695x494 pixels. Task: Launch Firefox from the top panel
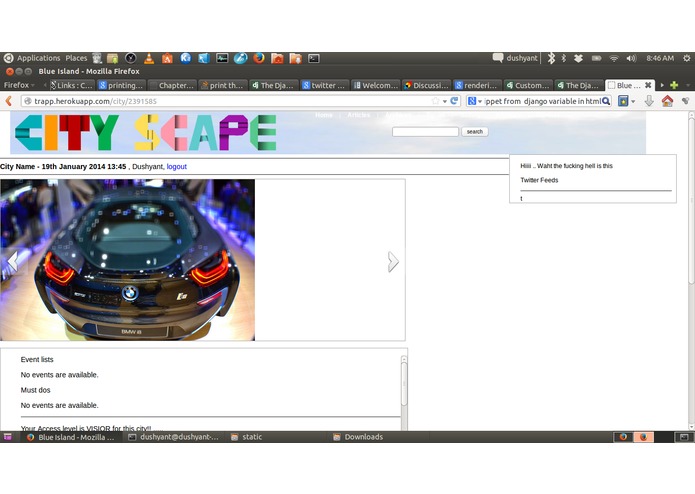coord(259,58)
